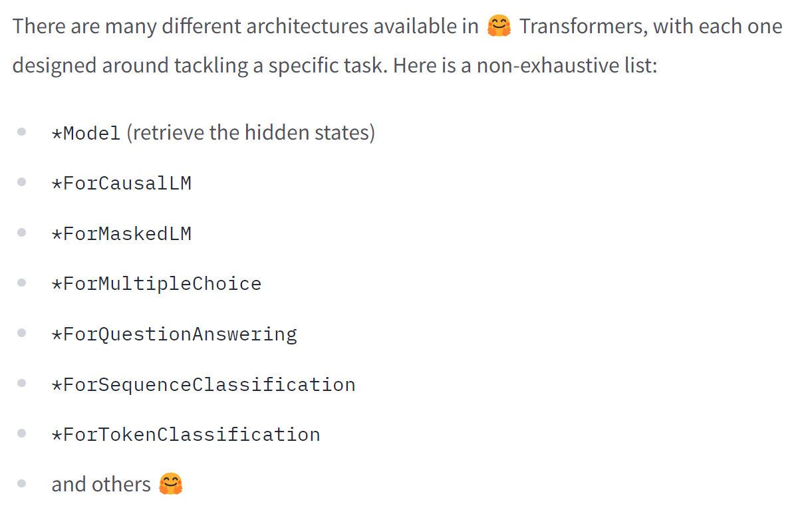Click the bullet dot beside *ForCausalLM
Viewport: 812px width, 508px height.
click(x=22, y=182)
